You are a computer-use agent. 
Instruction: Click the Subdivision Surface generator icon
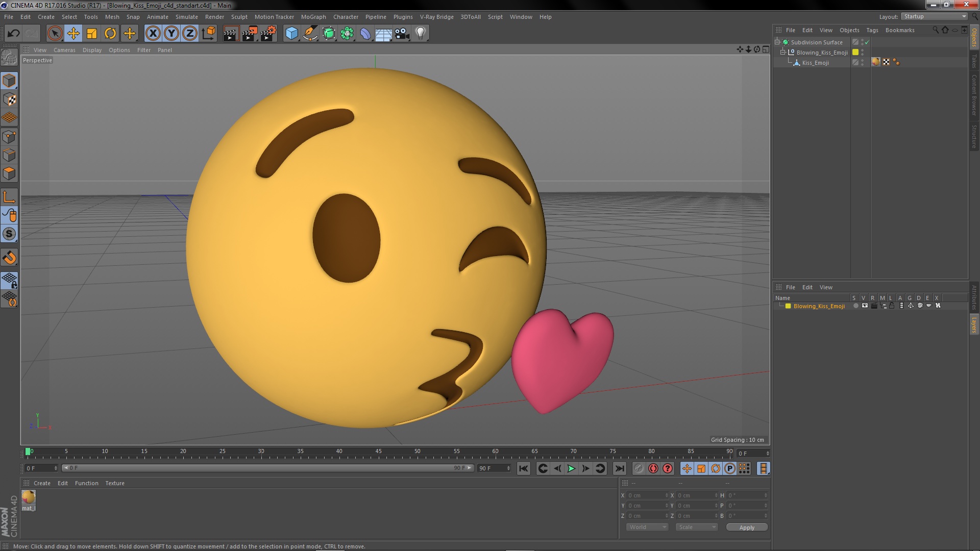coord(329,34)
